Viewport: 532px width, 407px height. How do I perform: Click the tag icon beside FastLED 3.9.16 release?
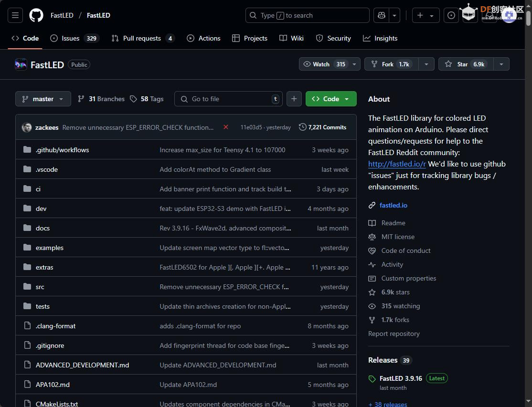tap(372, 379)
